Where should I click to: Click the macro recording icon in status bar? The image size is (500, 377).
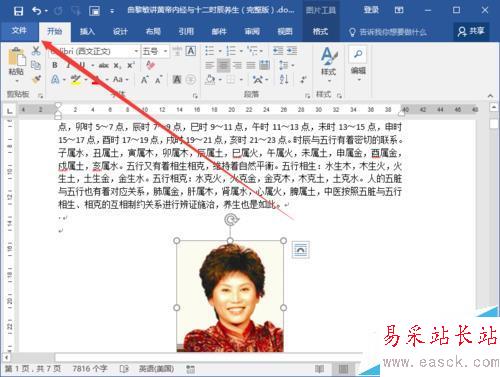[190, 369]
